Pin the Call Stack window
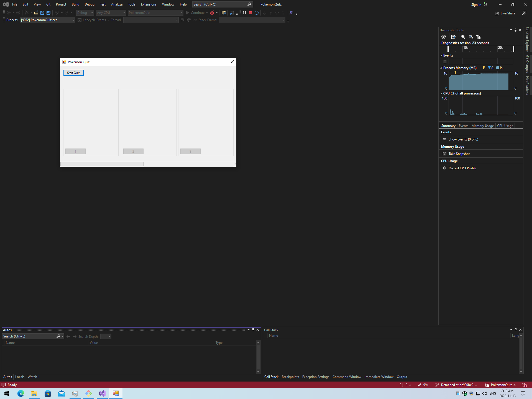Screen dimensions: 532x399 pyautogui.click(x=516, y=330)
